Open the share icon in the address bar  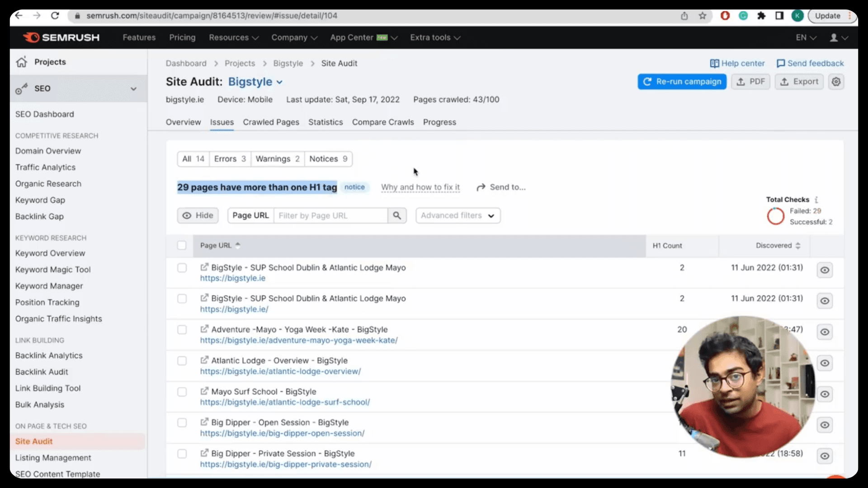pos(684,16)
